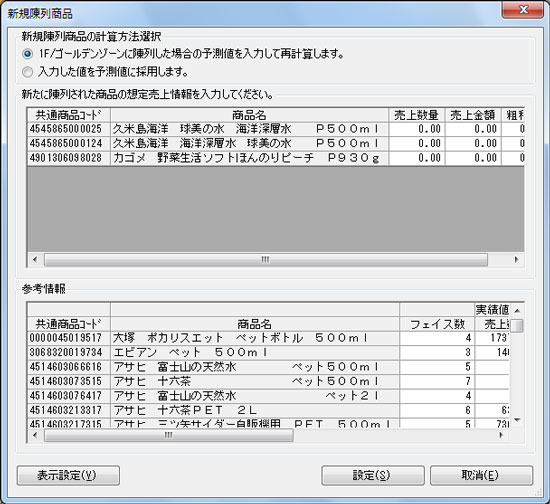The height and width of the screenshot is (504, 550).
Task: Click the reference table's right scroll arrow
Action: 501,435
